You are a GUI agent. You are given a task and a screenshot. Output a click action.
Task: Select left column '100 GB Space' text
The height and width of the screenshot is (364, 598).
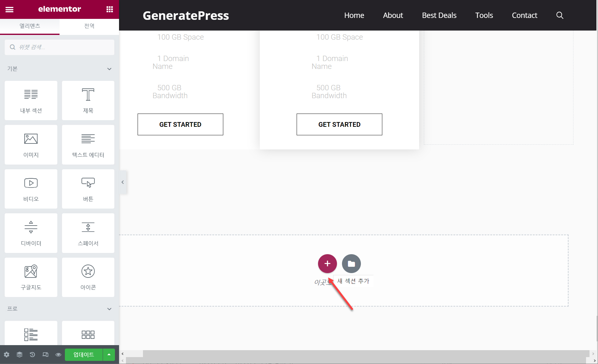pyautogui.click(x=181, y=37)
